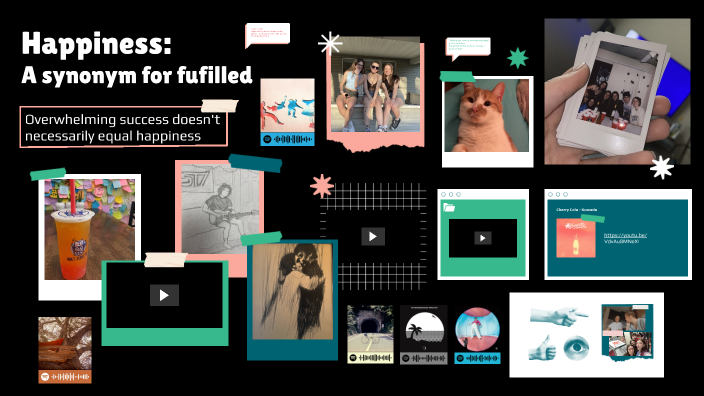
Task: Select the friends collage beside the eye illustration
Action: tap(627, 332)
